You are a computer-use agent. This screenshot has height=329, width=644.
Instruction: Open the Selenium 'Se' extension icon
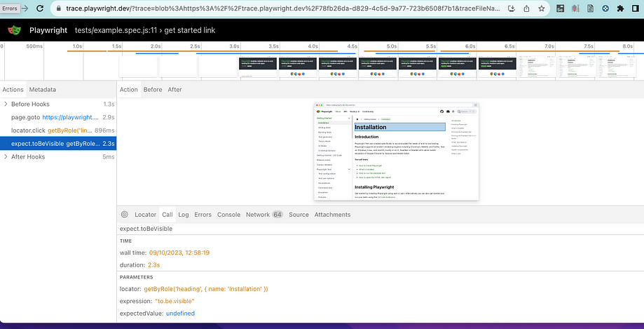click(560, 8)
